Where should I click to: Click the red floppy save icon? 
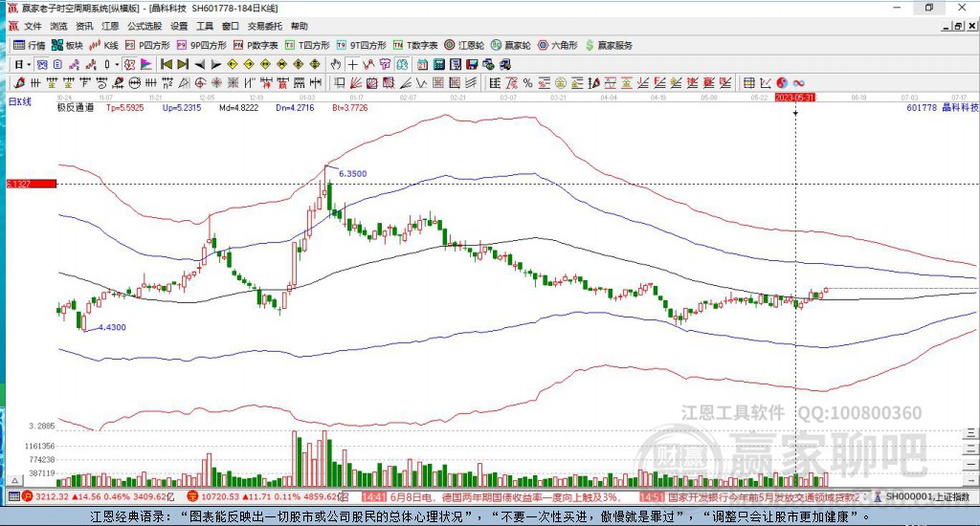click(472, 64)
